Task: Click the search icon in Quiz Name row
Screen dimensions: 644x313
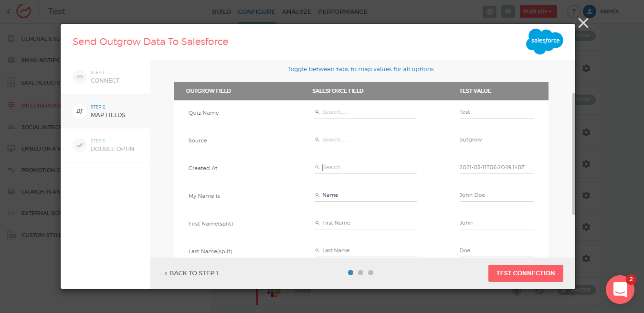Action: click(x=317, y=112)
